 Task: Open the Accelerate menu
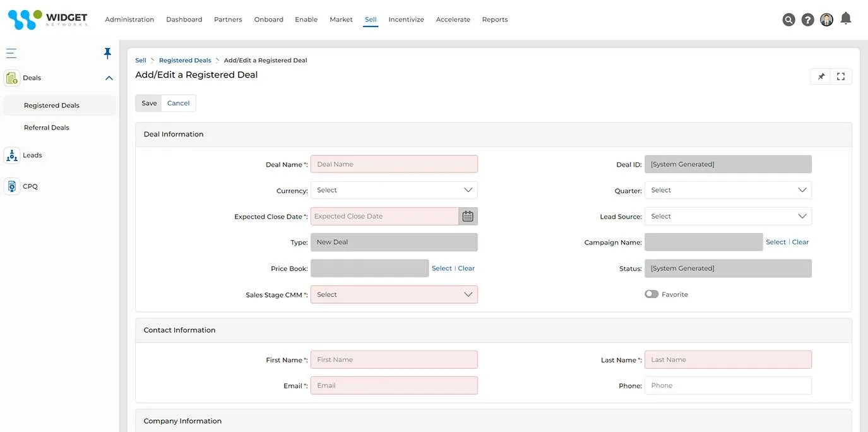click(453, 20)
